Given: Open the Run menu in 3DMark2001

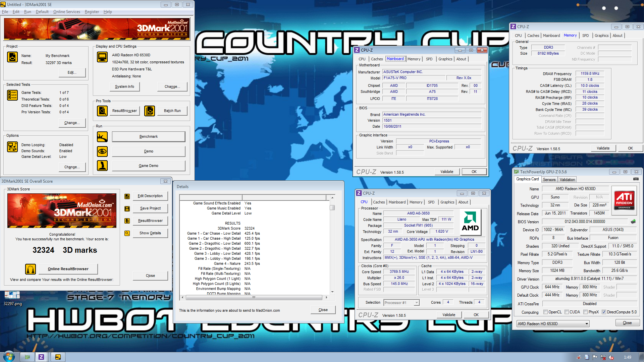Looking at the screenshot, I should (28, 12).
